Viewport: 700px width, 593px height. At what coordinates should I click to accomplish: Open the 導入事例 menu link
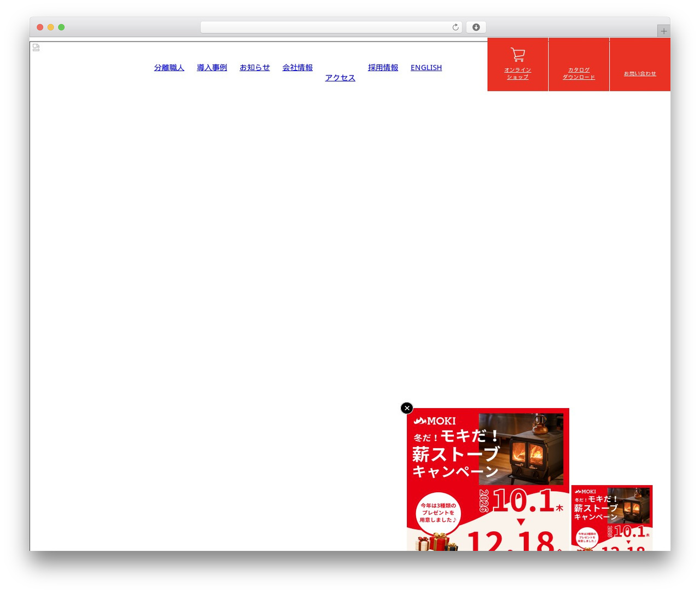point(212,68)
